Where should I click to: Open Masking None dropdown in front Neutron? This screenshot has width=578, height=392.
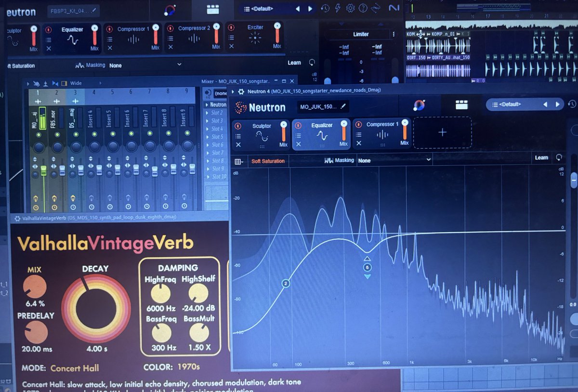pyautogui.click(x=394, y=160)
